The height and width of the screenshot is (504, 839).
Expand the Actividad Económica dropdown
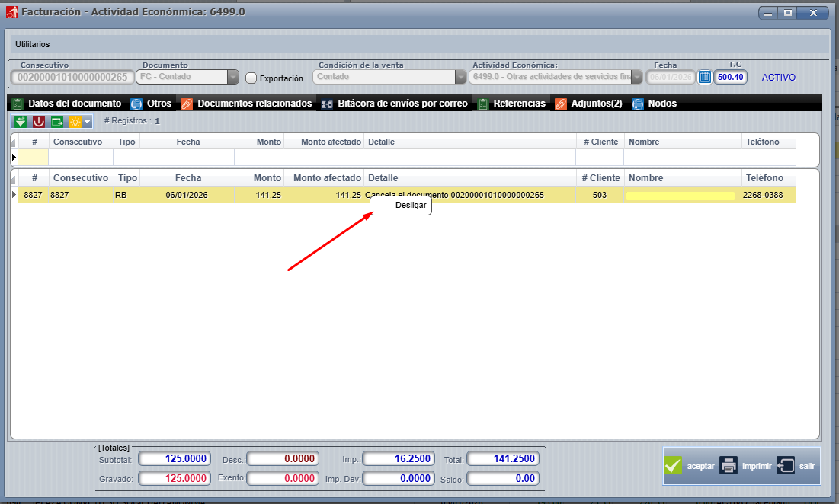pyautogui.click(x=636, y=77)
